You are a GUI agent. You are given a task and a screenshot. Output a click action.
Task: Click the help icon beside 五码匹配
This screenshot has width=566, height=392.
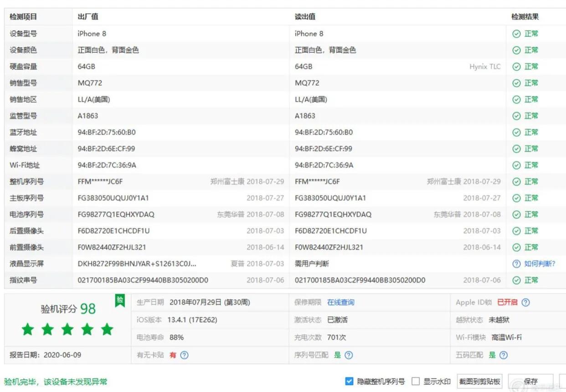click(502, 355)
